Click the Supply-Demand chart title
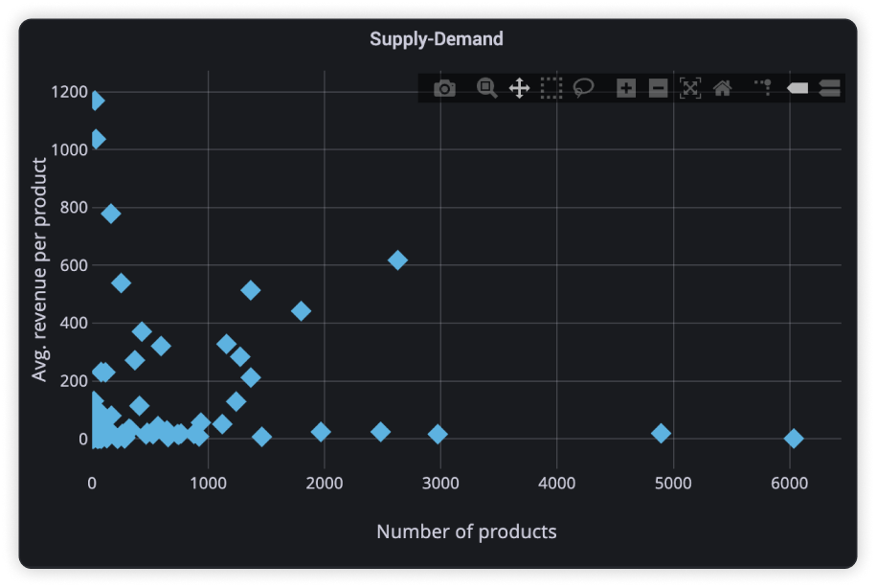This screenshot has height=588, width=877. [x=437, y=39]
